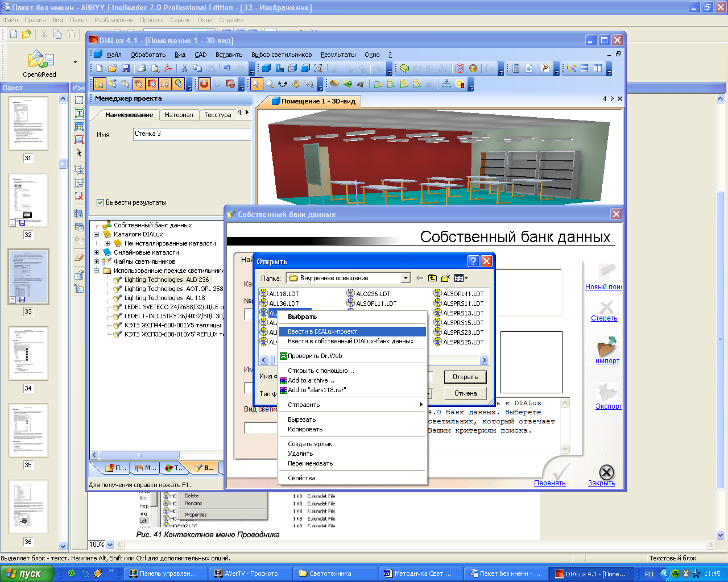The width and height of the screenshot is (728, 582).
Task: Click the RU language indicator in tray
Action: tap(649, 573)
